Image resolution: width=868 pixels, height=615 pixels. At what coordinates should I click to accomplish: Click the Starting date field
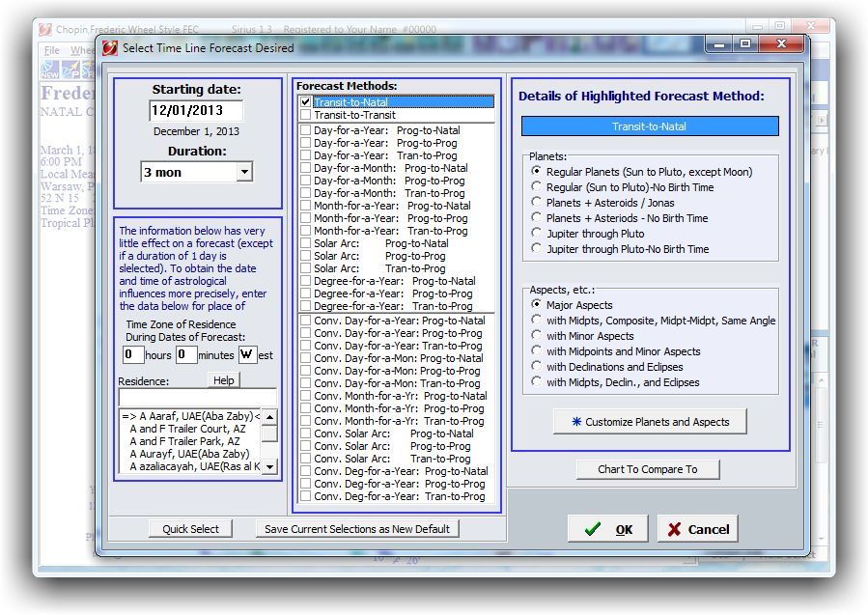(x=196, y=111)
